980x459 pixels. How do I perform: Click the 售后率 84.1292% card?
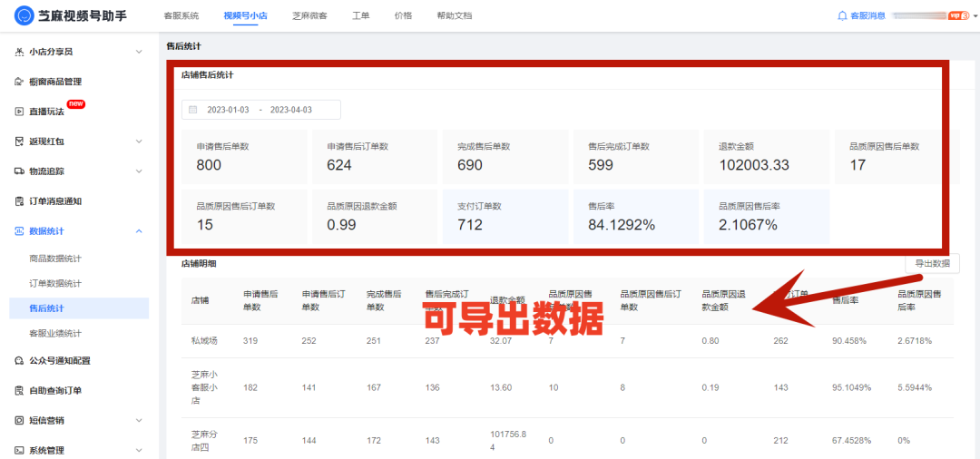(636, 217)
